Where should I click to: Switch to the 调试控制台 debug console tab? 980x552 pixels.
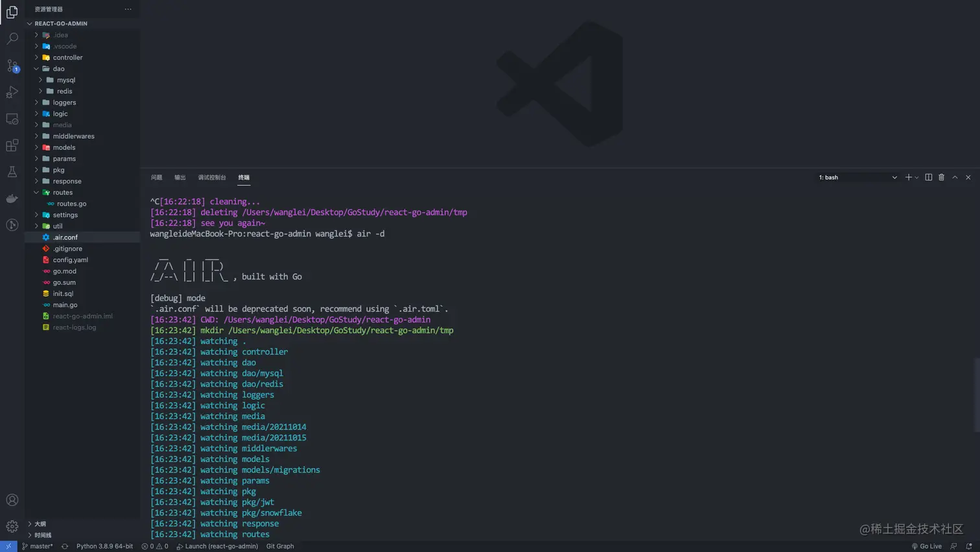tap(212, 177)
